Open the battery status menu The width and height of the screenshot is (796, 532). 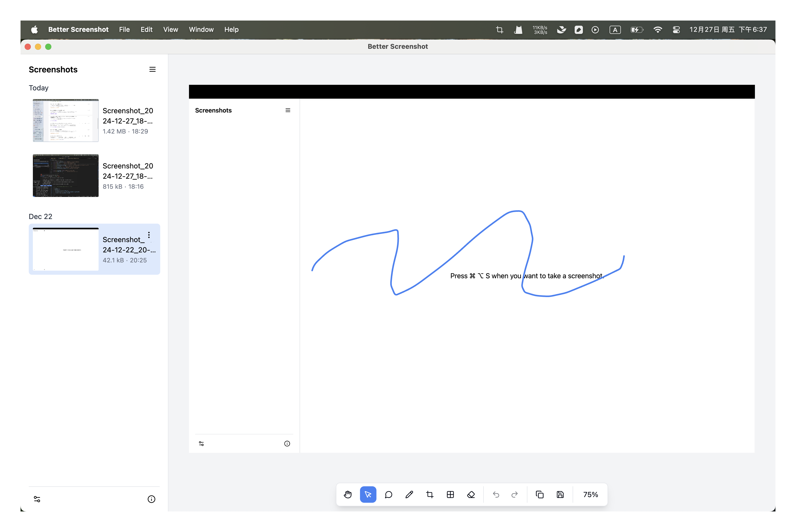tap(637, 30)
